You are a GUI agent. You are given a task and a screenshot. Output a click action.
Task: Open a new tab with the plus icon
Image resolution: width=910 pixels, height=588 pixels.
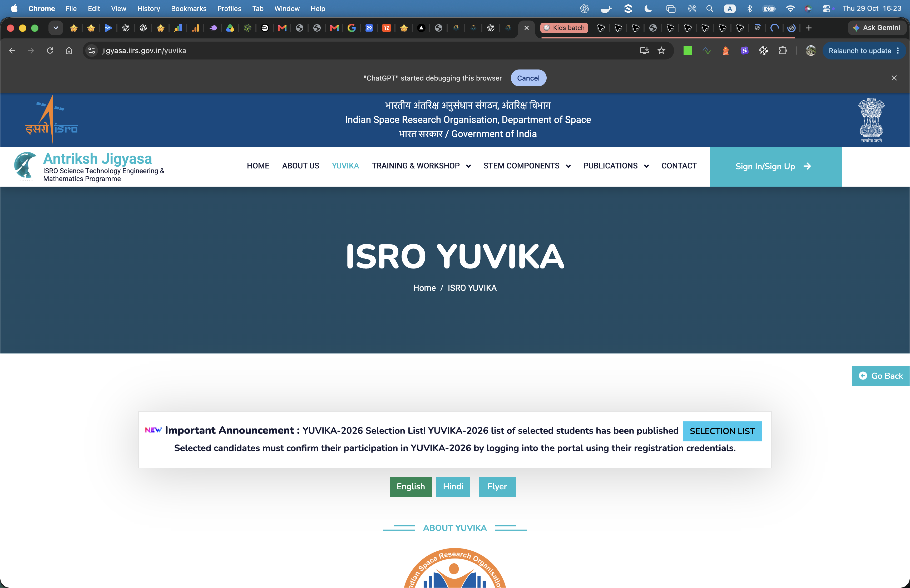click(x=809, y=28)
